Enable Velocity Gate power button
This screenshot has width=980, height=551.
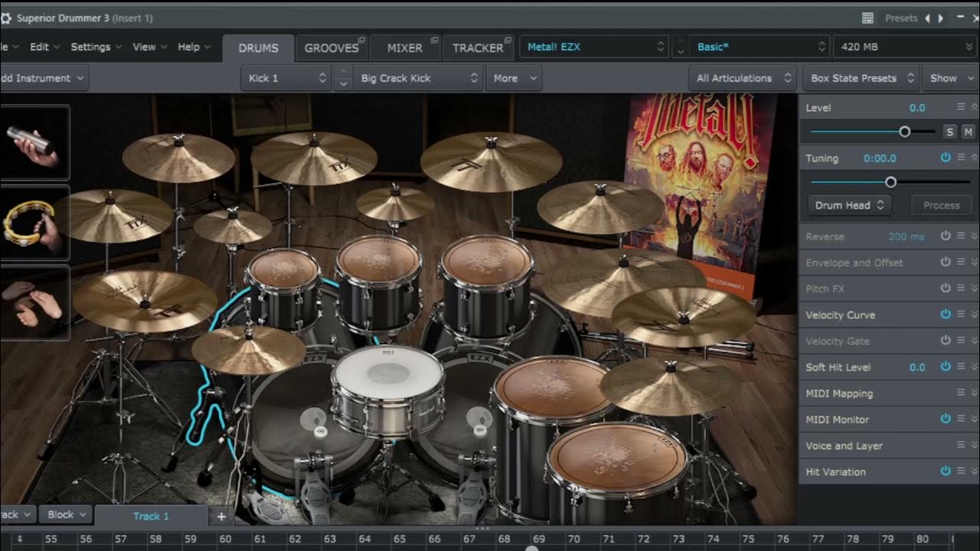pyautogui.click(x=946, y=341)
